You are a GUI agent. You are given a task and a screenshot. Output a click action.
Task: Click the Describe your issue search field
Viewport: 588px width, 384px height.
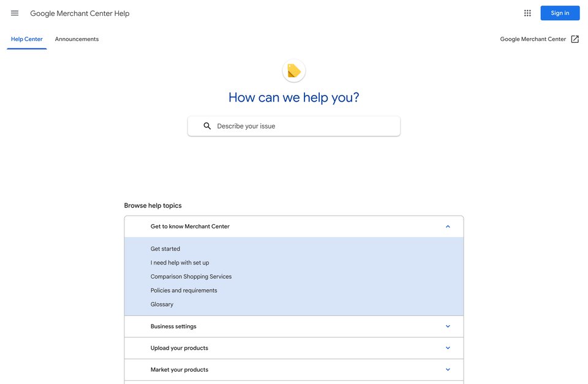pyautogui.click(x=294, y=126)
